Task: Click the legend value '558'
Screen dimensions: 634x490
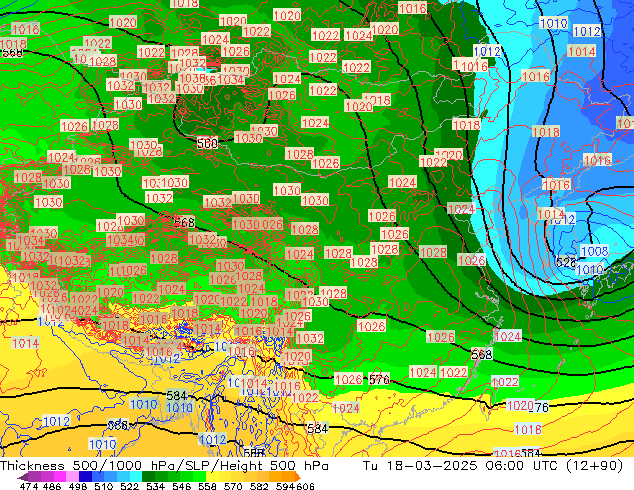Action: point(207,486)
